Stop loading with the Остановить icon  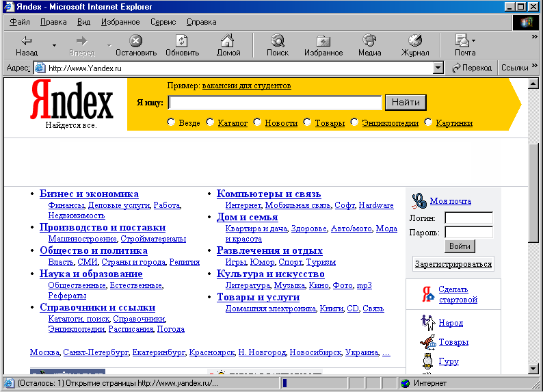[135, 40]
